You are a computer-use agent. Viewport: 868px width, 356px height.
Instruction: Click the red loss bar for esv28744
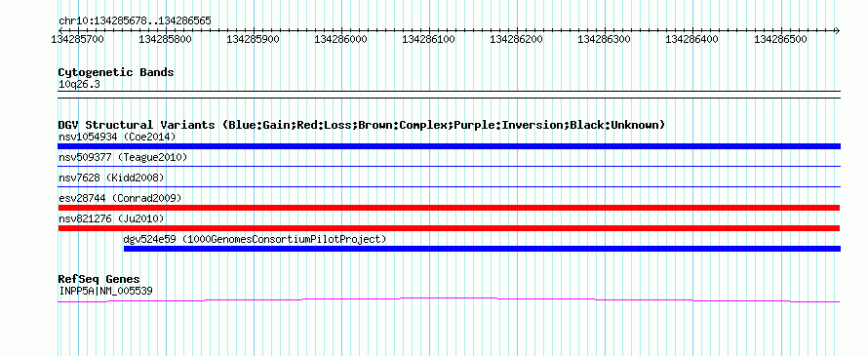coord(449,208)
